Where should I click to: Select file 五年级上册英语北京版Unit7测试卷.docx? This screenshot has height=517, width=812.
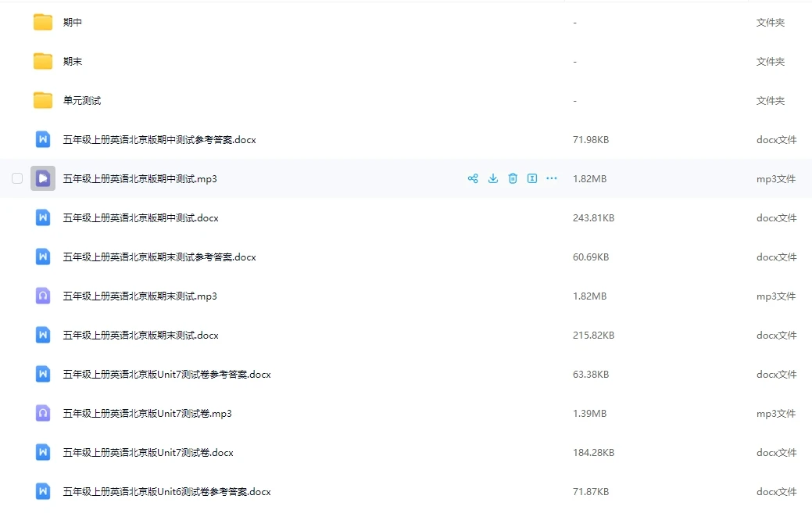coord(148,452)
